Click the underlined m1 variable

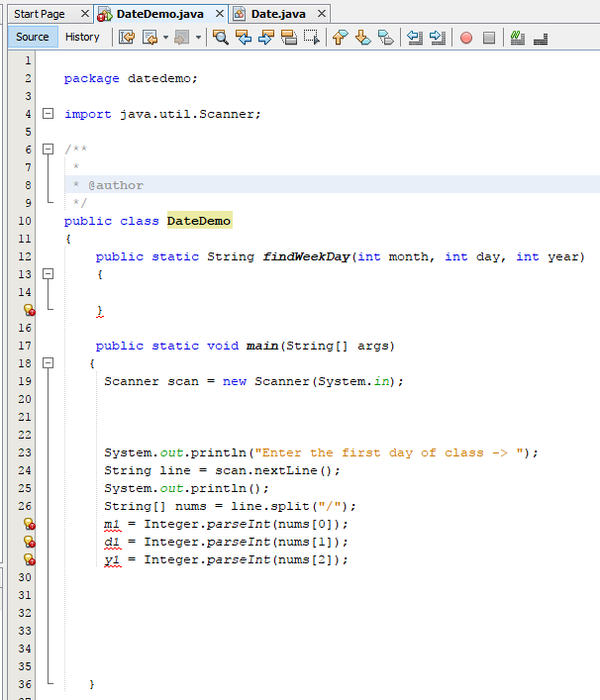112,524
